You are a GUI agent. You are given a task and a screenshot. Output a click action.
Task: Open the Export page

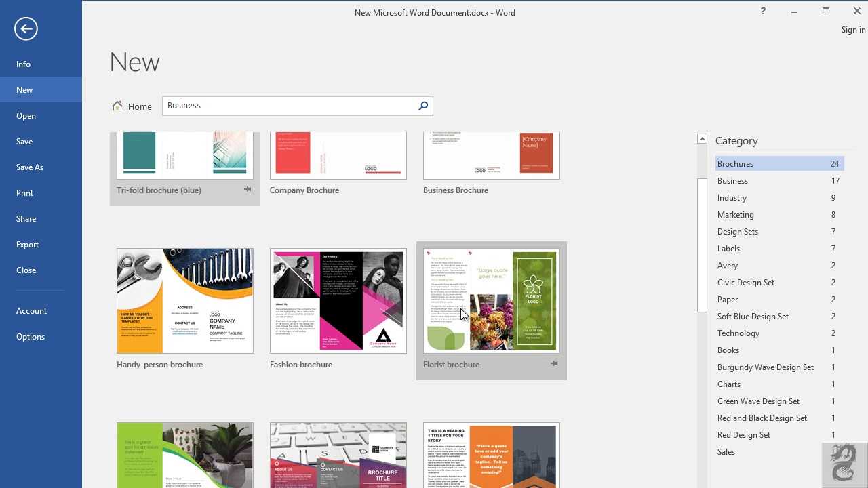[x=28, y=245]
